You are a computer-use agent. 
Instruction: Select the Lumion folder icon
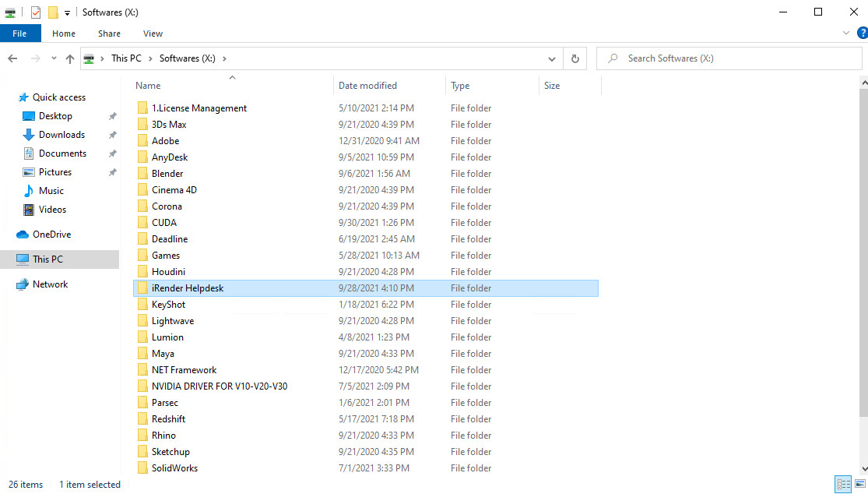pyautogui.click(x=142, y=337)
